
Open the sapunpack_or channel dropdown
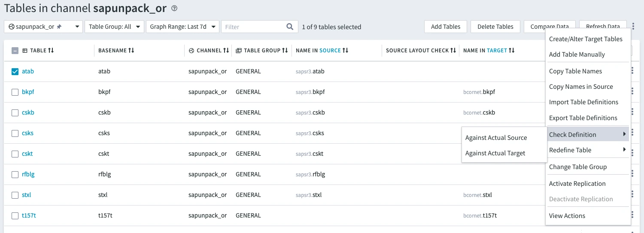pos(43,27)
